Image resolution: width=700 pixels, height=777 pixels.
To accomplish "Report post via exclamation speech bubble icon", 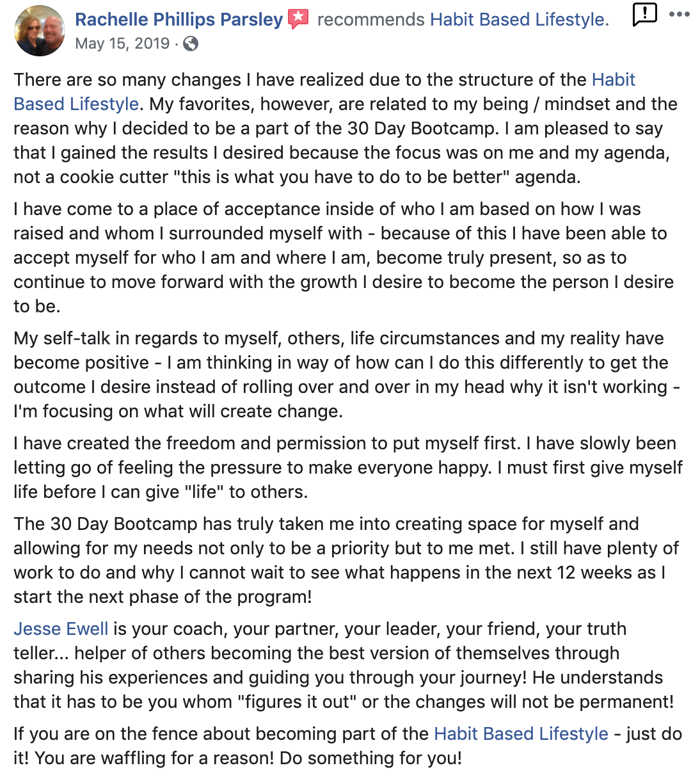I will pyautogui.click(x=644, y=14).
